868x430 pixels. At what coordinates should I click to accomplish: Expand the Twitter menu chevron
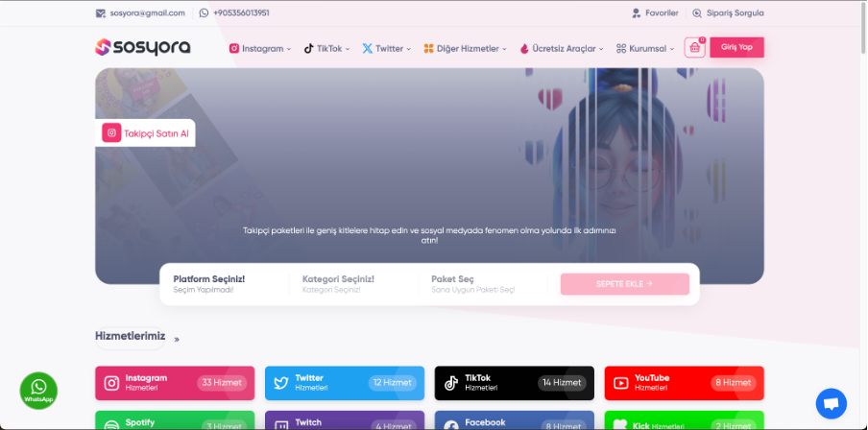[408, 49]
